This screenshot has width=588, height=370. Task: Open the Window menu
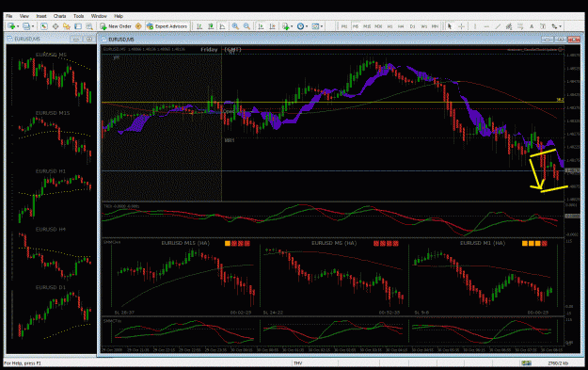click(99, 16)
